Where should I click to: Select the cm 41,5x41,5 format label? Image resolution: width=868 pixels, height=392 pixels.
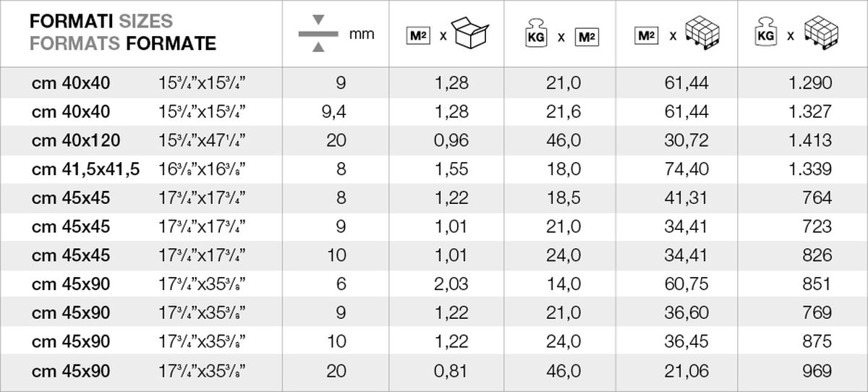[x=85, y=169]
